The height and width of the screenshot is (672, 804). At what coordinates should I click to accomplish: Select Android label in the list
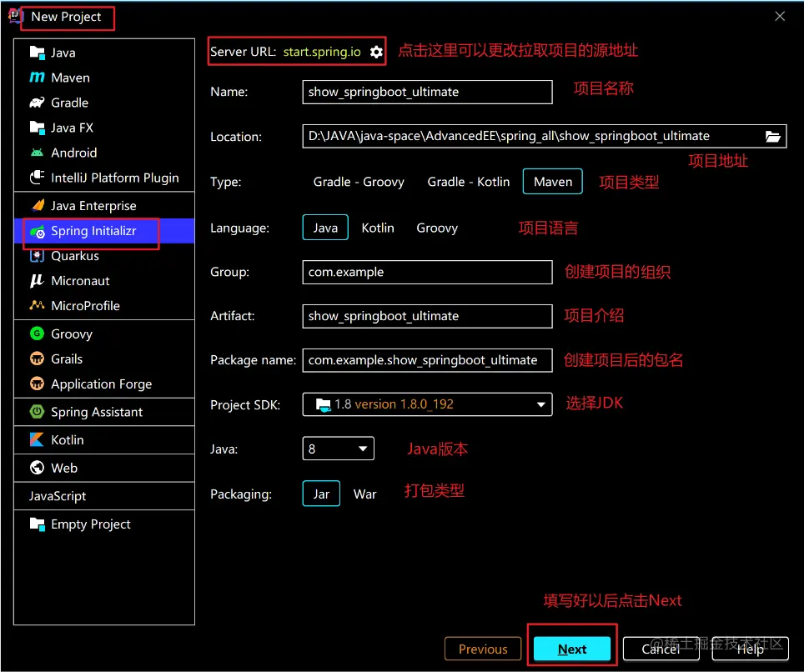click(74, 153)
